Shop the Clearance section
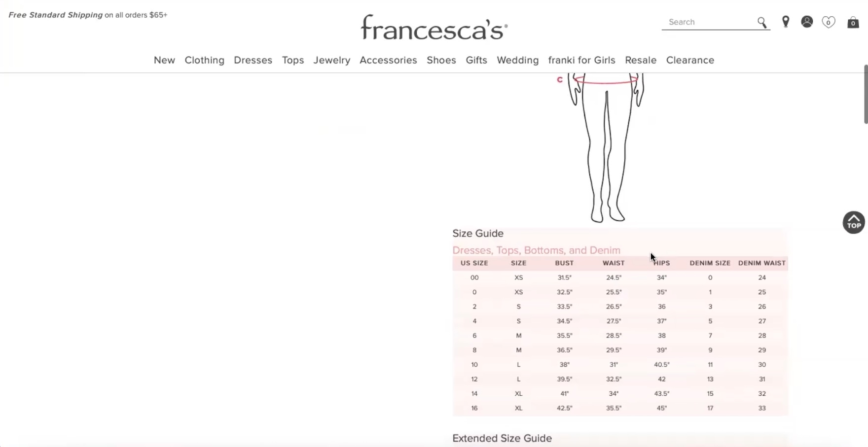 (690, 60)
